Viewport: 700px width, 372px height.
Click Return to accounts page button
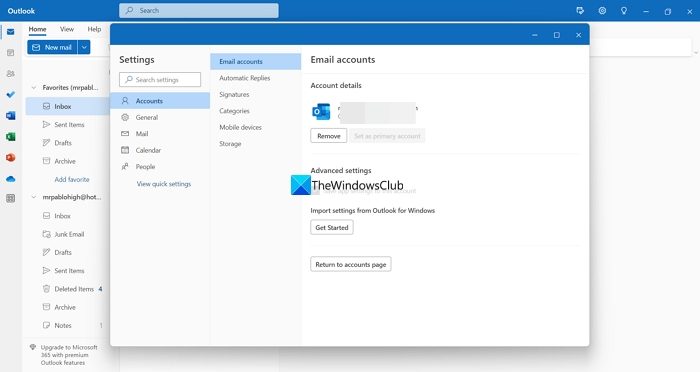tap(351, 264)
